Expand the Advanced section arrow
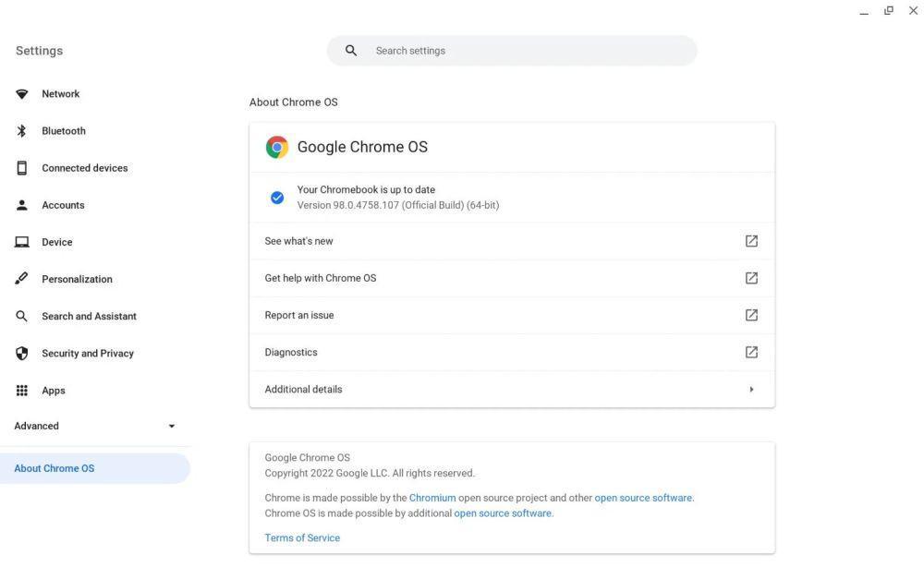The width and height of the screenshot is (924, 579). tap(172, 426)
